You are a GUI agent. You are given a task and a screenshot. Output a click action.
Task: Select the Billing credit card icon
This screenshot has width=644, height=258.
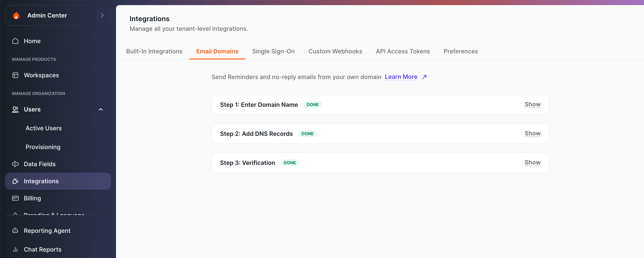(15, 198)
